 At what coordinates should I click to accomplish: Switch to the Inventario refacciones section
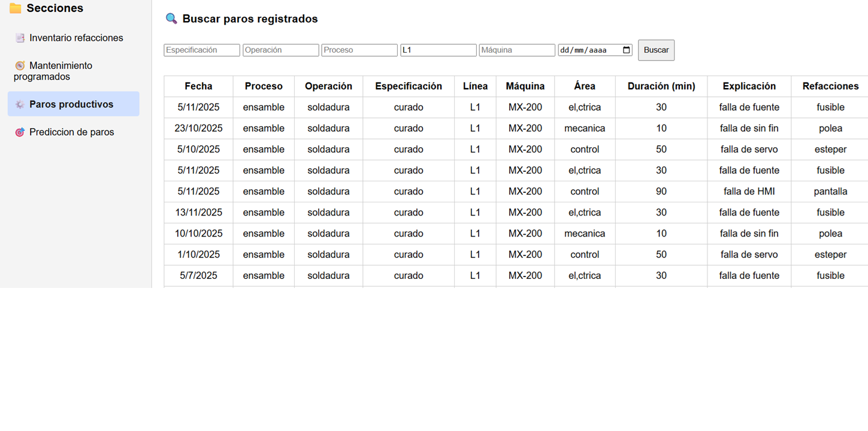click(x=74, y=37)
